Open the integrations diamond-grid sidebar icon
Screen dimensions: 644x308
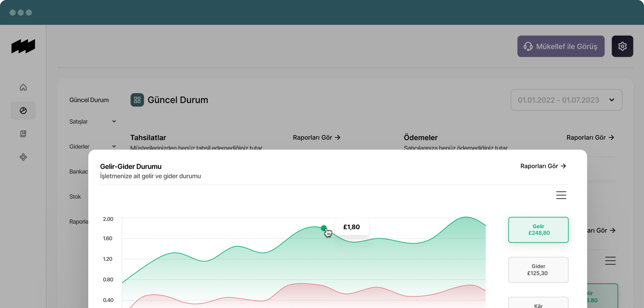click(x=23, y=157)
